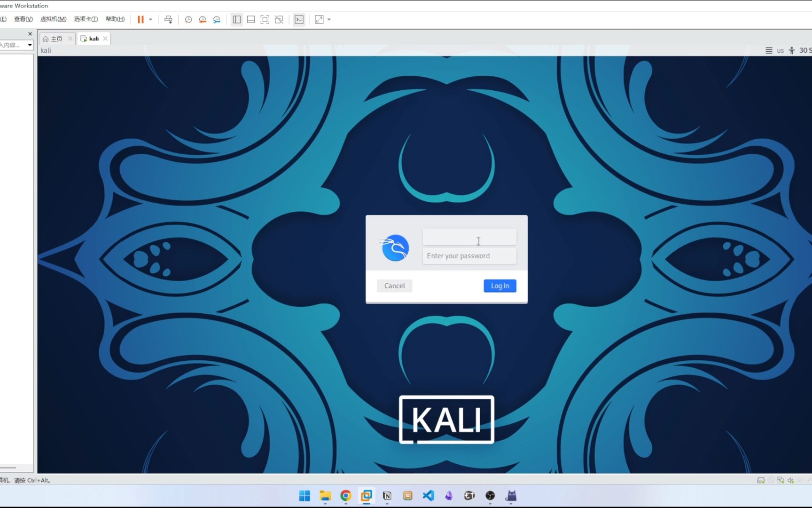
Task: Open File Explorer from the taskbar
Action: [x=325, y=496]
